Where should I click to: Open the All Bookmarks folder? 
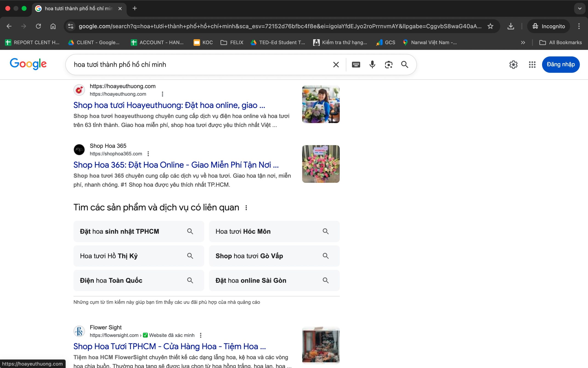(560, 43)
